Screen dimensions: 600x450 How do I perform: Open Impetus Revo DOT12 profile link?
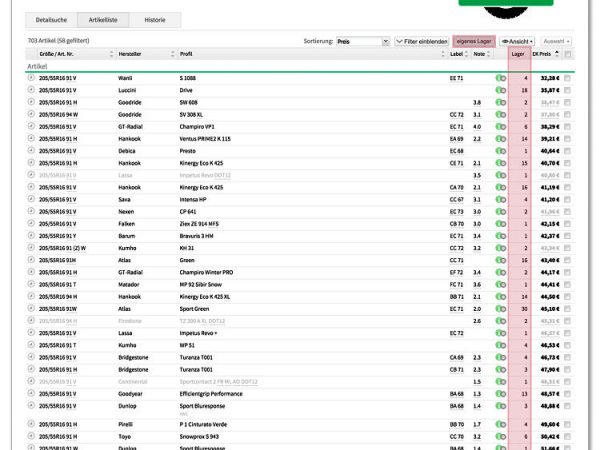205,175
